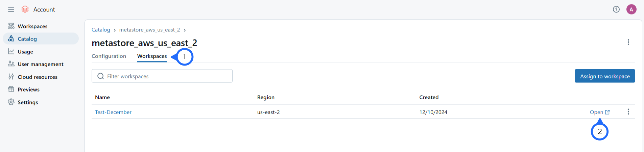This screenshot has height=152, width=644.
Task: Select Catalog in the sidebar
Action: [x=27, y=39]
